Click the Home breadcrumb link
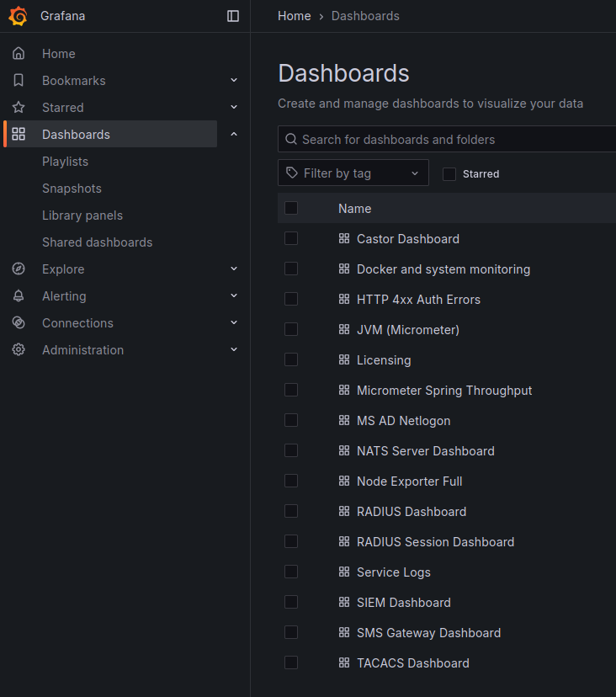The height and width of the screenshot is (697, 616). coord(294,16)
